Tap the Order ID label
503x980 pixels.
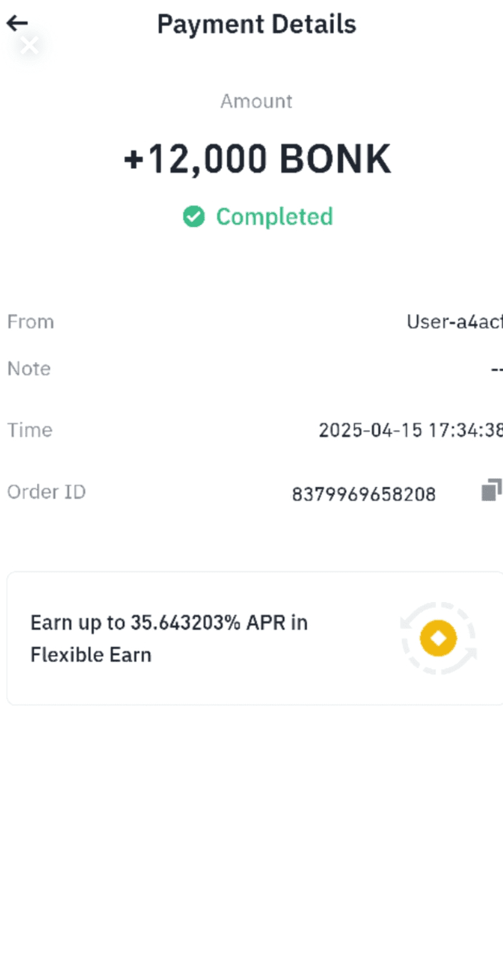46,493
